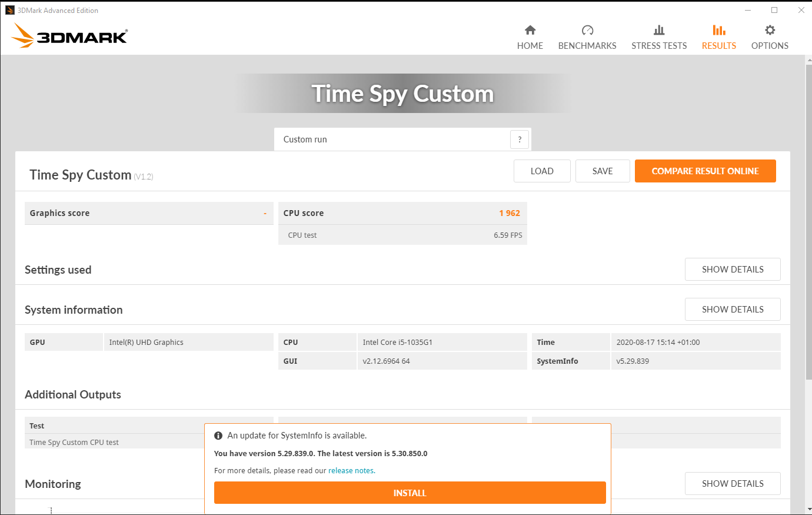
Task: Open the Options gear icon
Action: point(770,30)
